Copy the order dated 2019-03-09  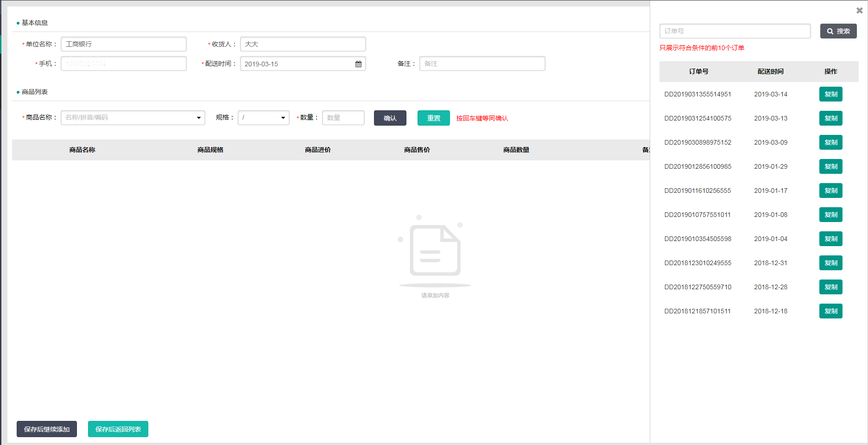point(830,142)
